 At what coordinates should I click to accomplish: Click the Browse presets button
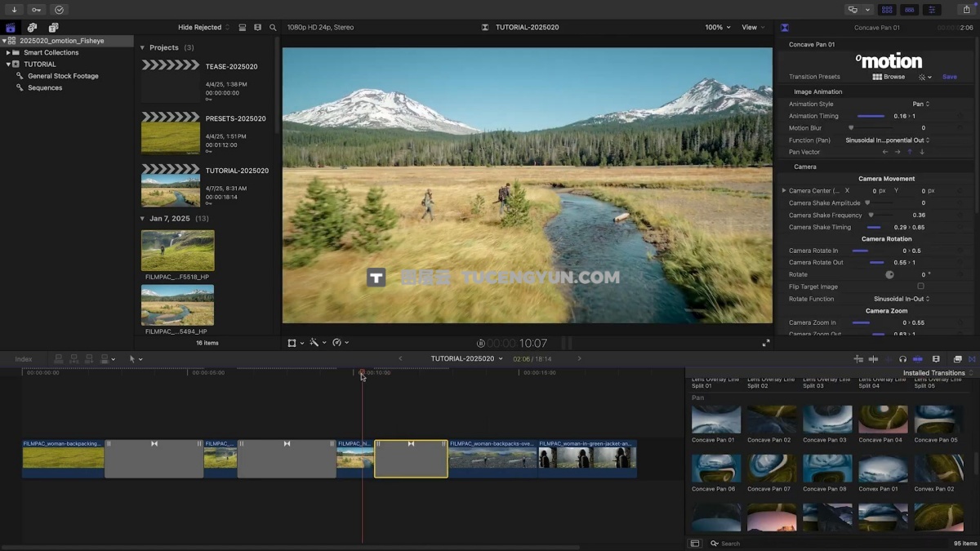(x=889, y=77)
